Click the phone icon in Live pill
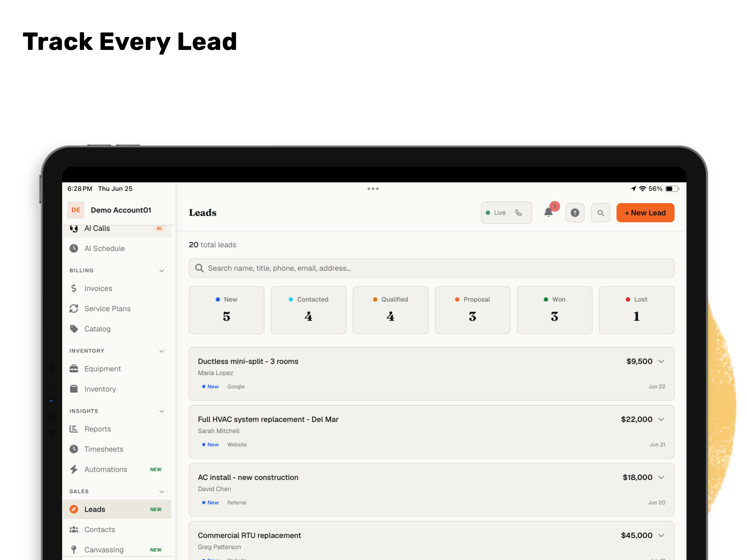The image size is (747, 560). point(518,213)
